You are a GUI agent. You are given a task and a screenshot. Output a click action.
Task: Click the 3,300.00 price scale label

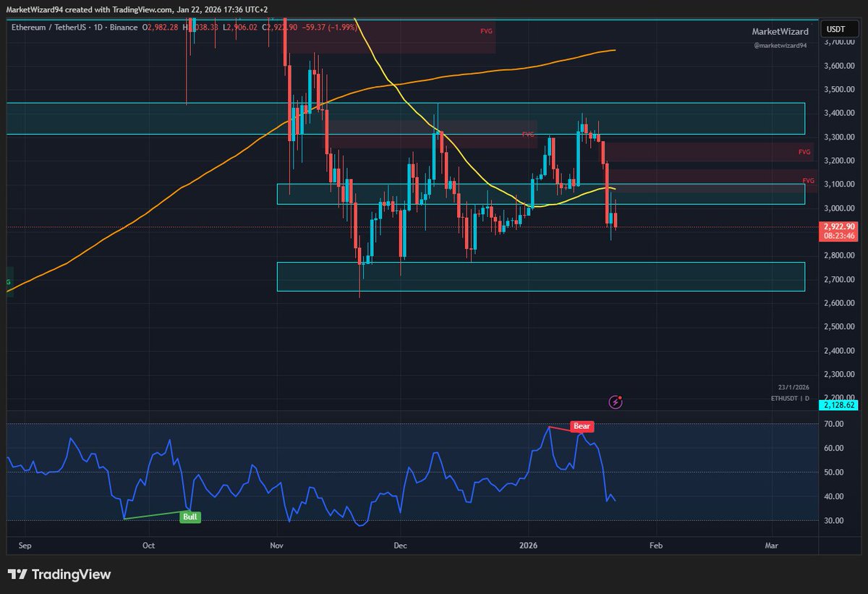839,137
